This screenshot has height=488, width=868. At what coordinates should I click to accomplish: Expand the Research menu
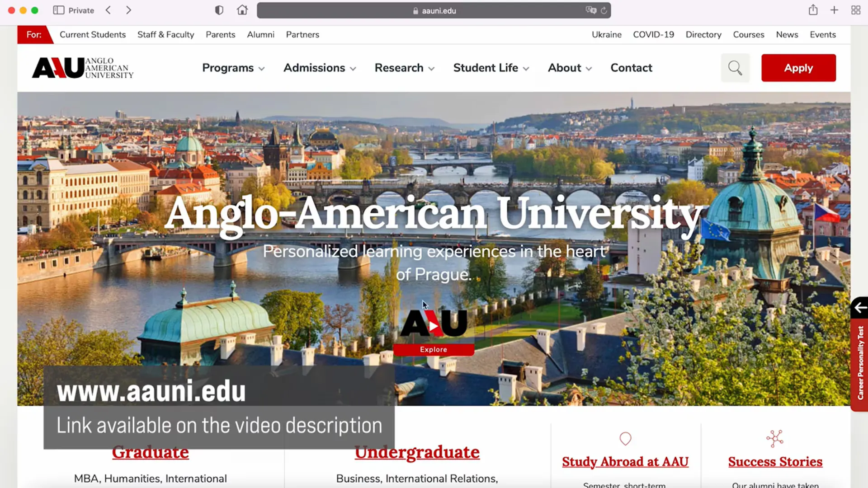tap(405, 68)
